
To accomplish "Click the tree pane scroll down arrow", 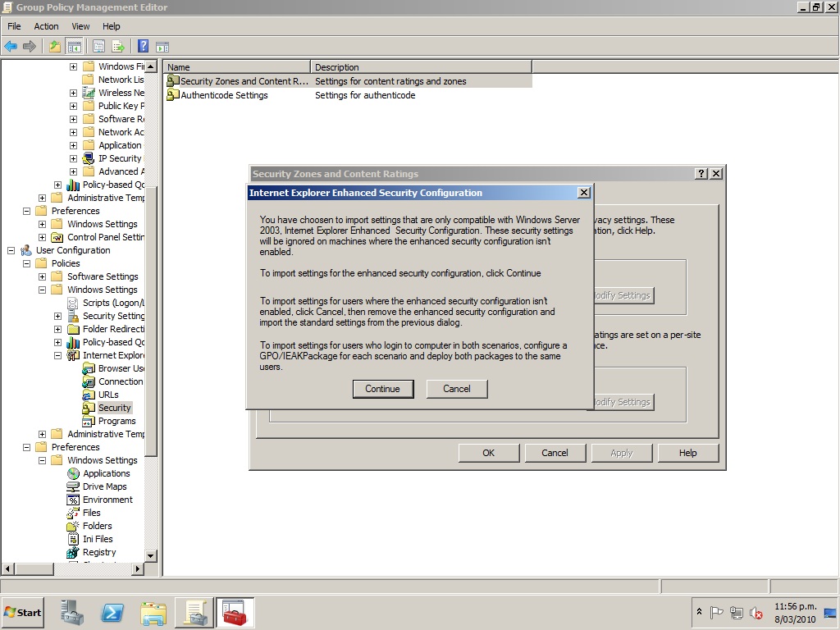I will (x=151, y=555).
